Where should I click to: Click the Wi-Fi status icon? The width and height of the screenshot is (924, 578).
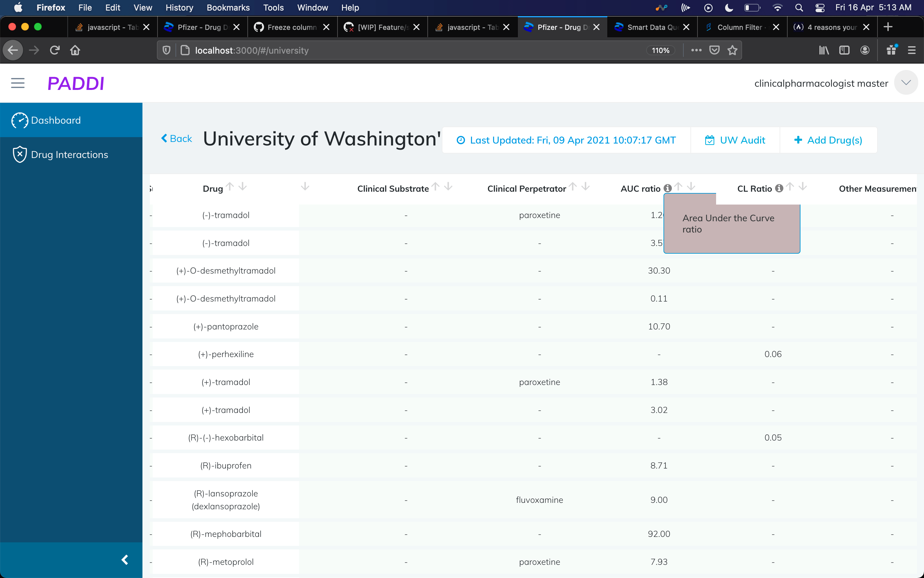pyautogui.click(x=777, y=8)
